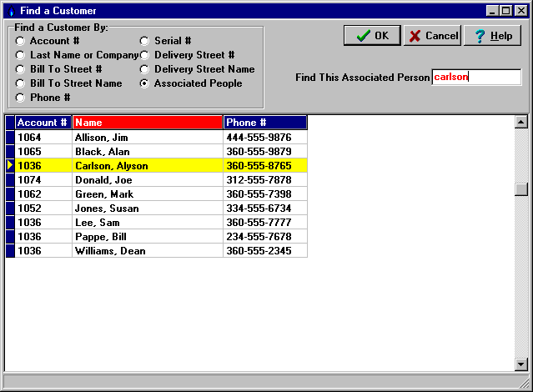
Task: Select the Allison, Jim customer row
Action: pyautogui.click(x=148, y=138)
